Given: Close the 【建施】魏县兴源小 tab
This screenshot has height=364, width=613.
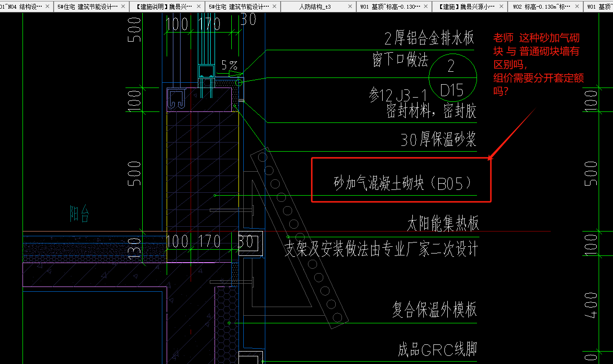Looking at the screenshot, I should pos(501,7).
